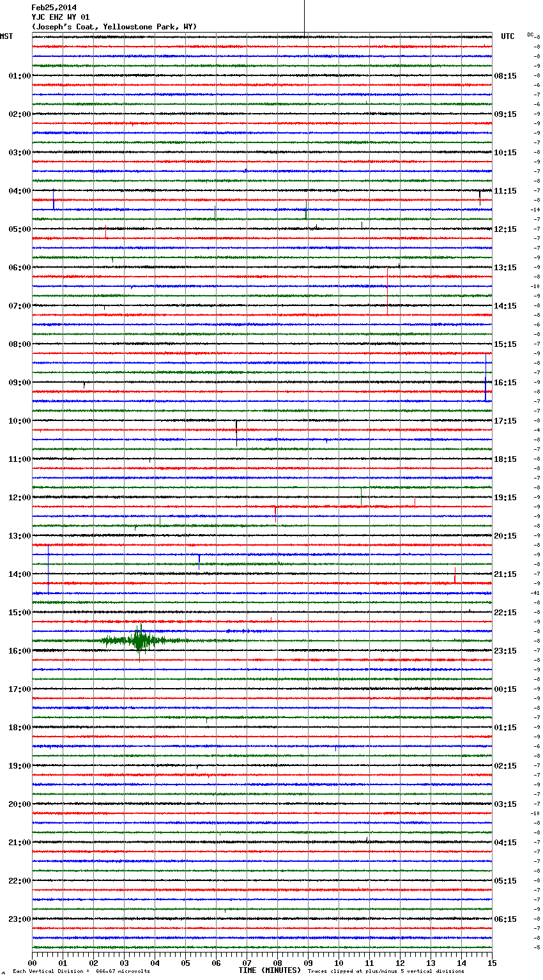Click the 666.67 microvolts vertical division note
Screen dimensions: 543x980
[x=81, y=972]
